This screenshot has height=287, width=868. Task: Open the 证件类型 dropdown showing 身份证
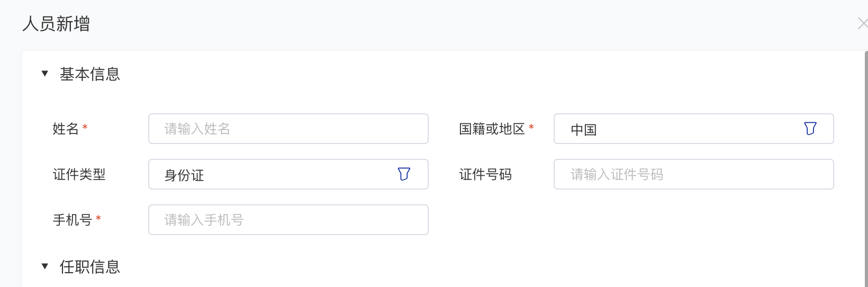click(x=275, y=174)
